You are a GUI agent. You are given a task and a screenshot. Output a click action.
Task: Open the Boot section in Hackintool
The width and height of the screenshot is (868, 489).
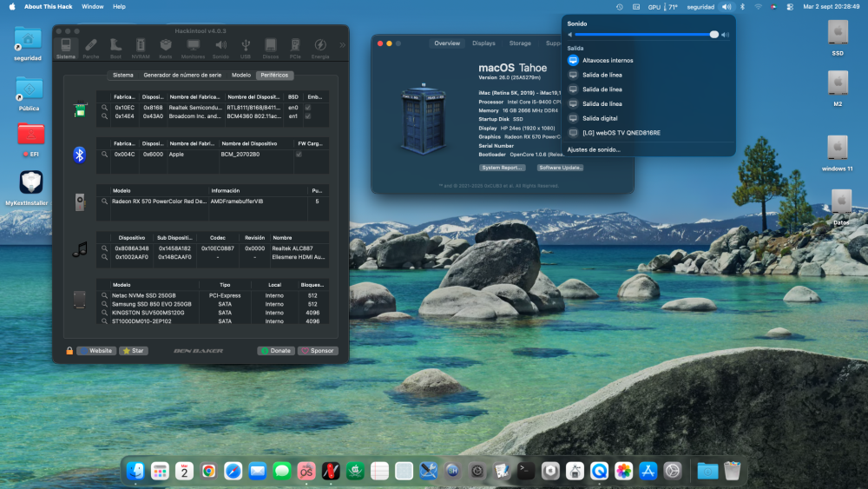[x=115, y=48]
